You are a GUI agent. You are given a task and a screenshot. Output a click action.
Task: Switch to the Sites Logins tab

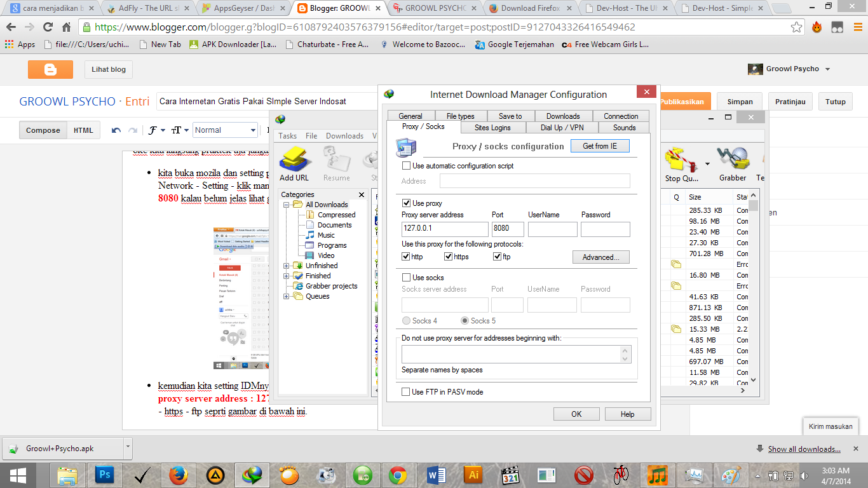pos(492,128)
